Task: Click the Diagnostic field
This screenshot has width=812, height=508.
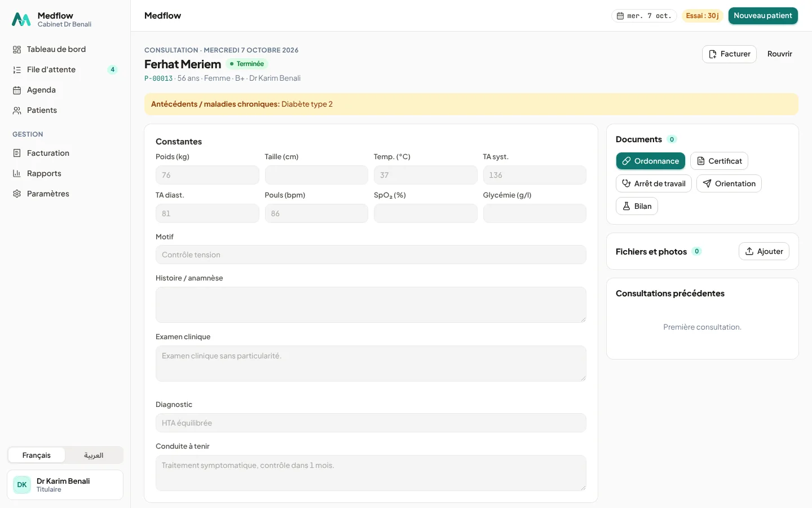Action: [371, 423]
